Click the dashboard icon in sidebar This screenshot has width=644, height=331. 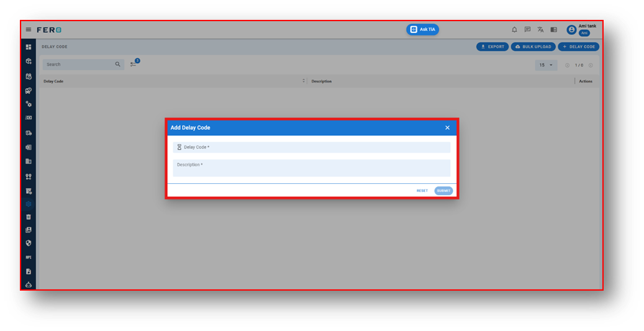(x=29, y=47)
